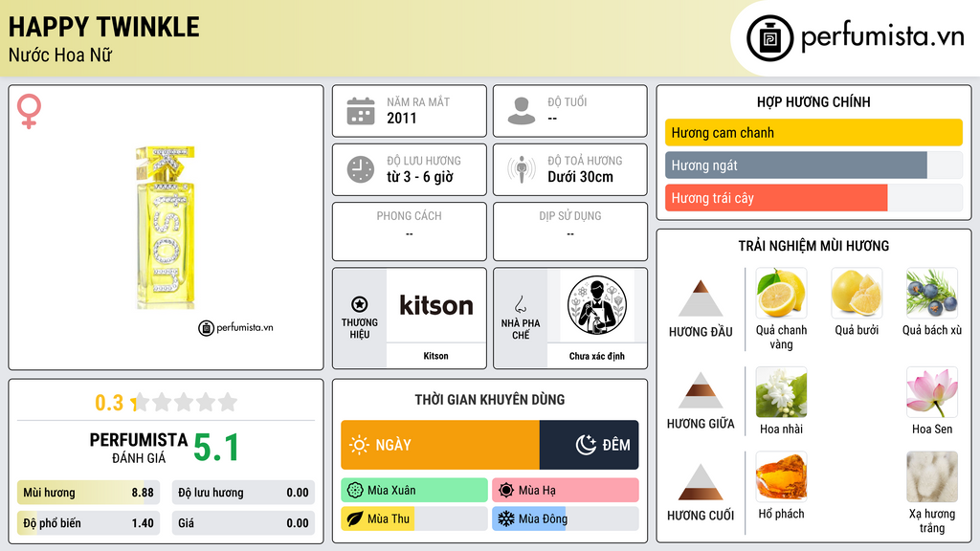
Task: Click the moon icon in Đêm bar
Action: coord(586,445)
